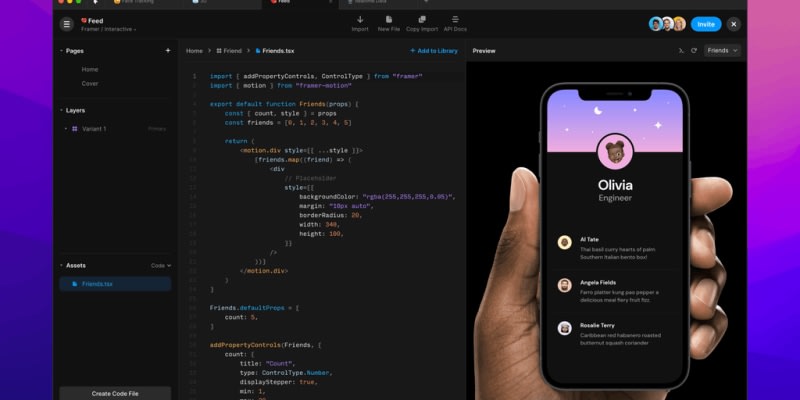Click the New File icon
The width and height of the screenshot is (800, 400).
tap(389, 19)
